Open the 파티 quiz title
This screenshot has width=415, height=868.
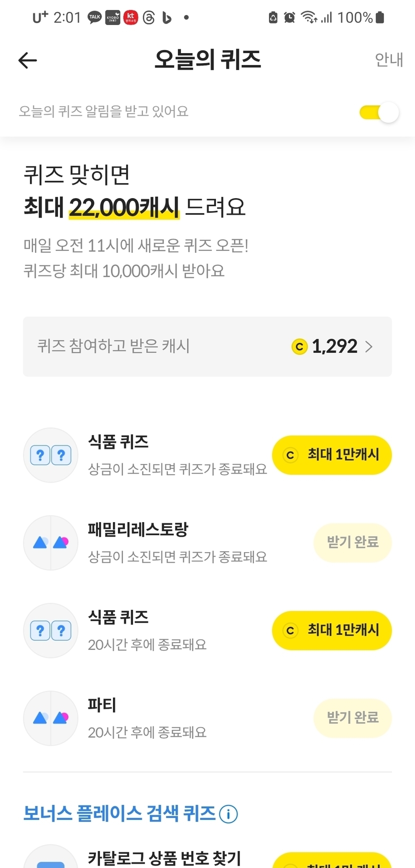pyautogui.click(x=102, y=705)
